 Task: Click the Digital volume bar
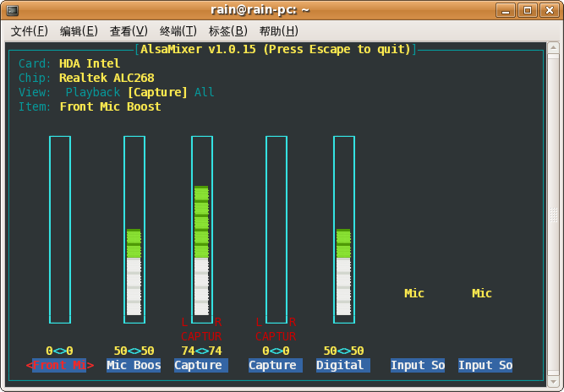(344, 230)
